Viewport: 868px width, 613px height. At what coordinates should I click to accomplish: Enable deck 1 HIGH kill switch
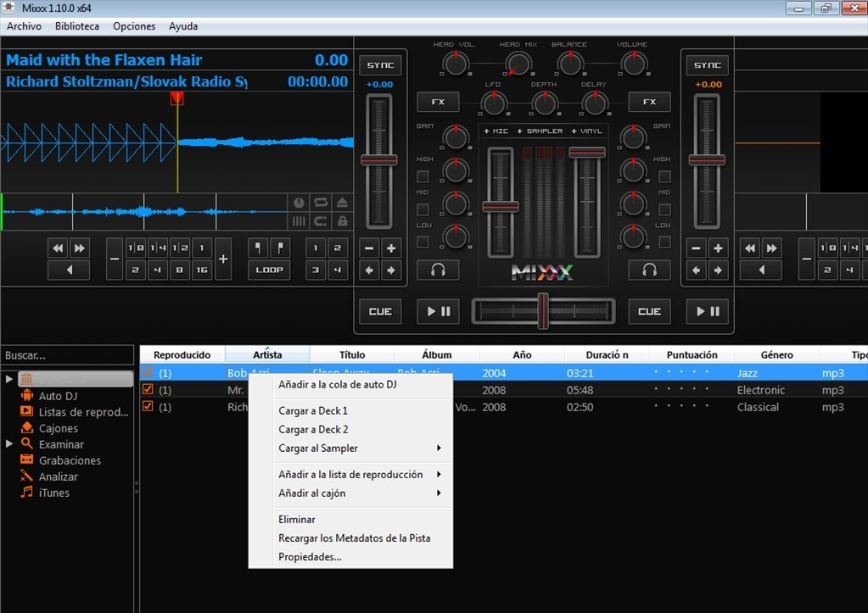tap(423, 176)
